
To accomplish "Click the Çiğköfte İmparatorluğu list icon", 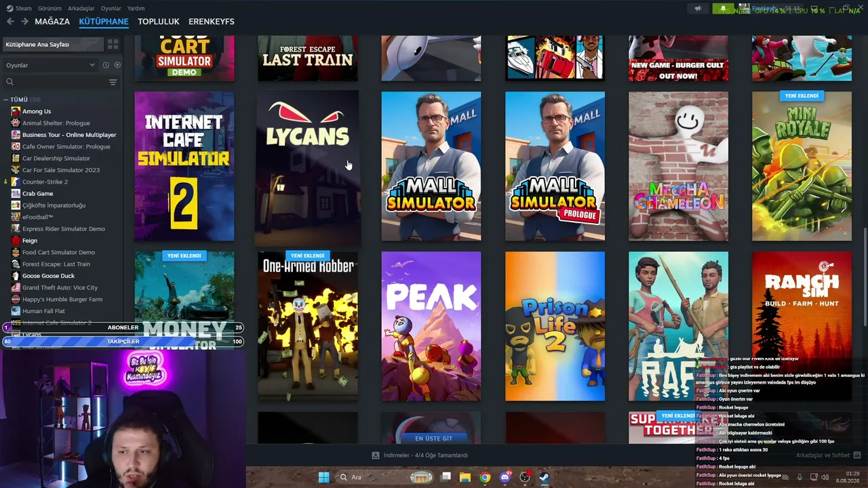I will coord(16,205).
